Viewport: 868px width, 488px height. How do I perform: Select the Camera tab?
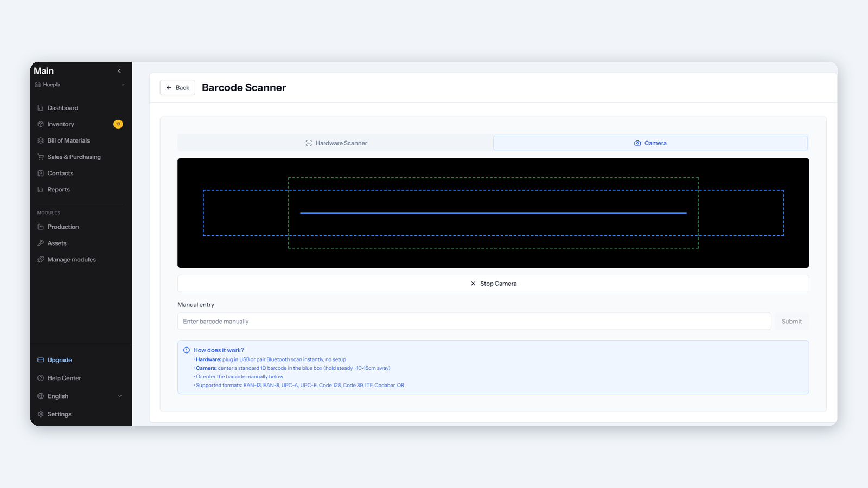pos(650,143)
